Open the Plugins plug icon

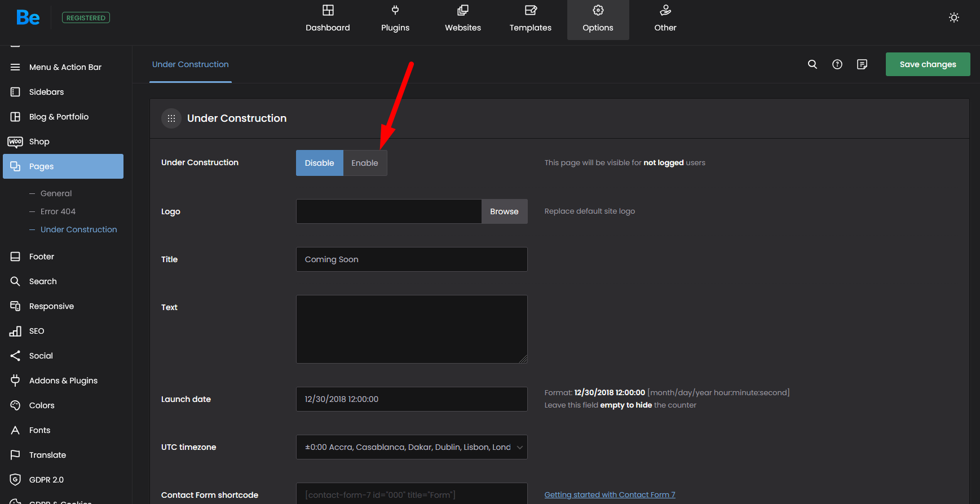tap(395, 10)
